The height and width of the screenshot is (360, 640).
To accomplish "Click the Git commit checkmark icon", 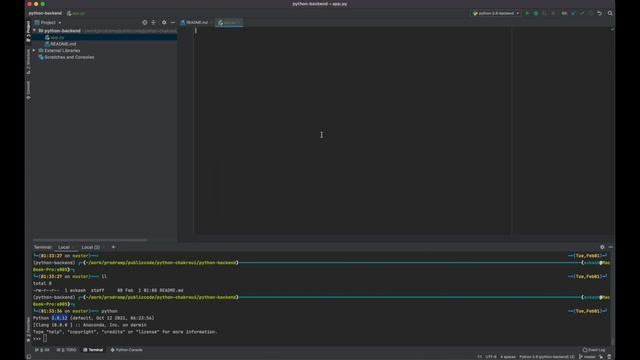I will coord(582,13).
